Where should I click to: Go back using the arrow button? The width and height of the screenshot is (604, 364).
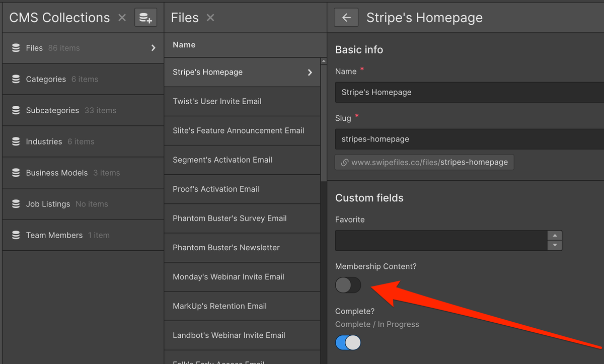pyautogui.click(x=346, y=18)
